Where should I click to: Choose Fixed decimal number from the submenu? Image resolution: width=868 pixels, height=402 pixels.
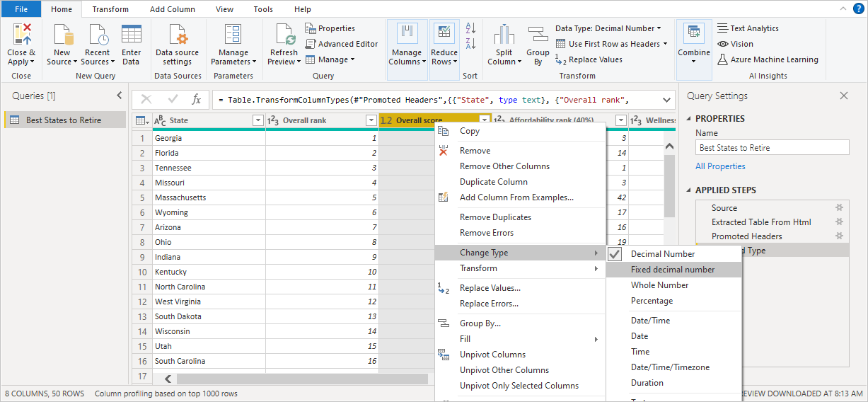672,270
